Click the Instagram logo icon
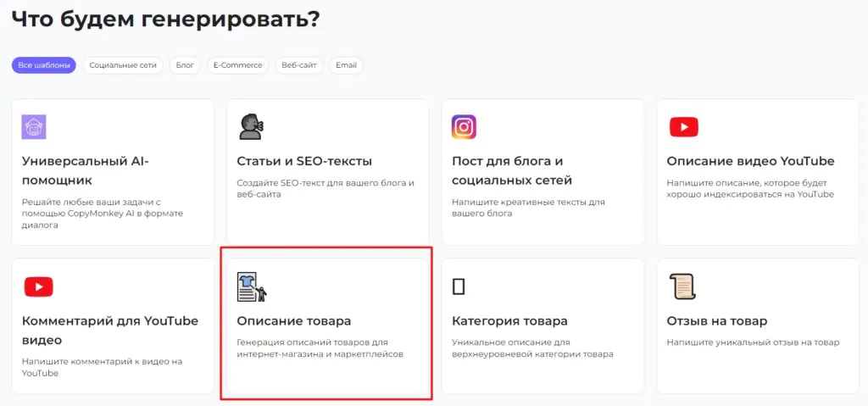868x406 pixels. pos(464,127)
